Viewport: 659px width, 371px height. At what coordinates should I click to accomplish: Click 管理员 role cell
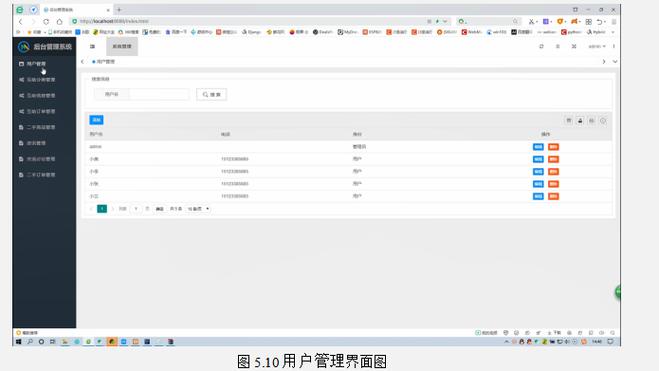pyautogui.click(x=359, y=147)
